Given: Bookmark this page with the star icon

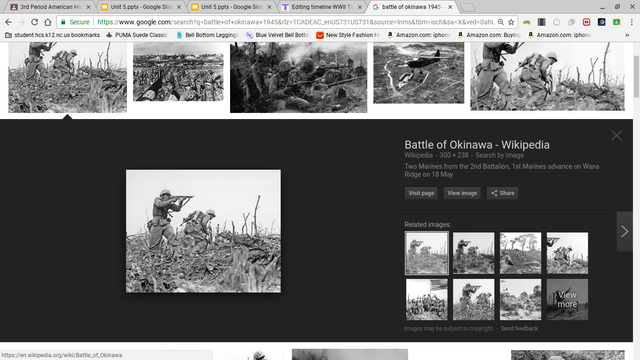Looking at the screenshot, I should click(511, 22).
